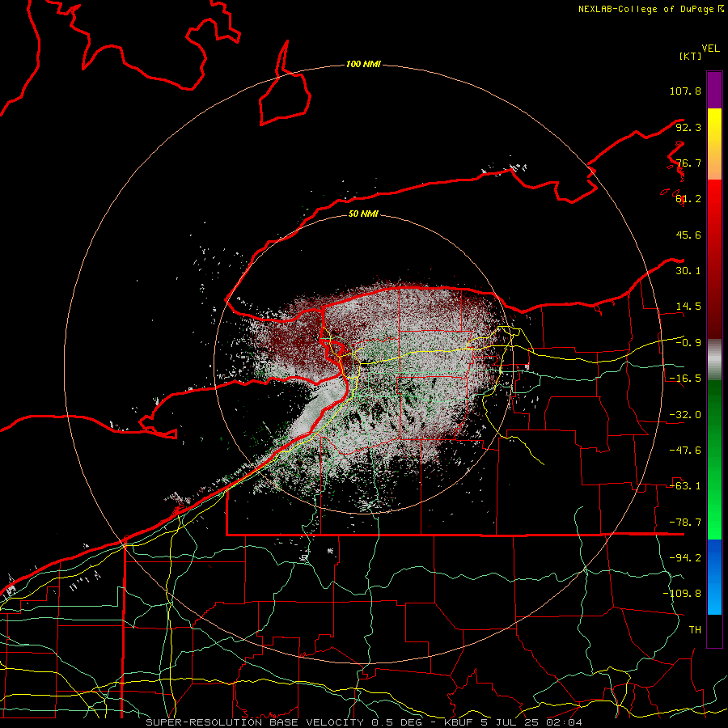Click the -109.8 velocity scale value

click(x=682, y=594)
